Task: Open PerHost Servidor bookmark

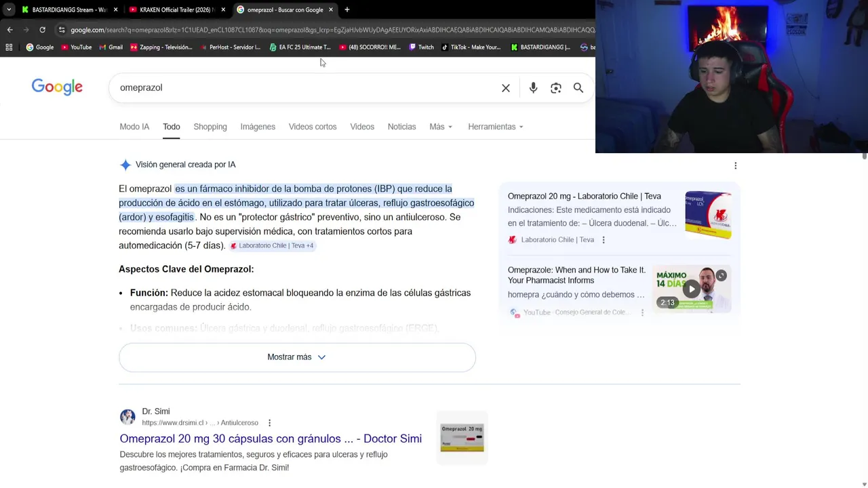Action: point(230,47)
